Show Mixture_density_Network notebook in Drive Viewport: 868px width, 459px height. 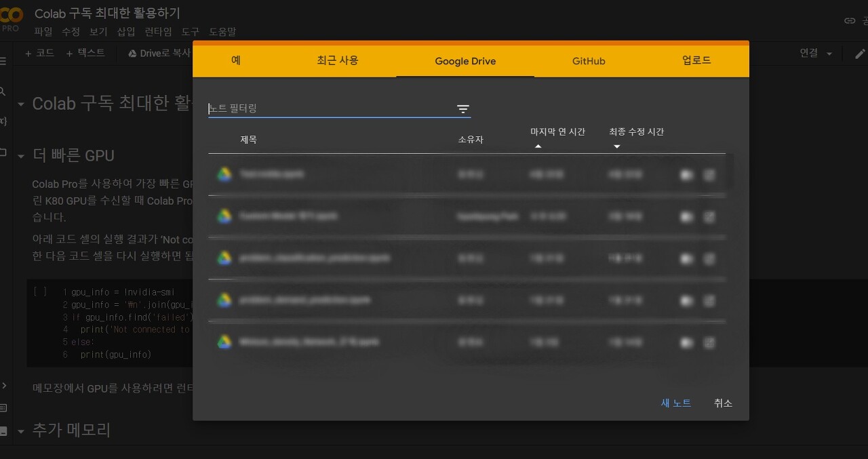click(687, 342)
